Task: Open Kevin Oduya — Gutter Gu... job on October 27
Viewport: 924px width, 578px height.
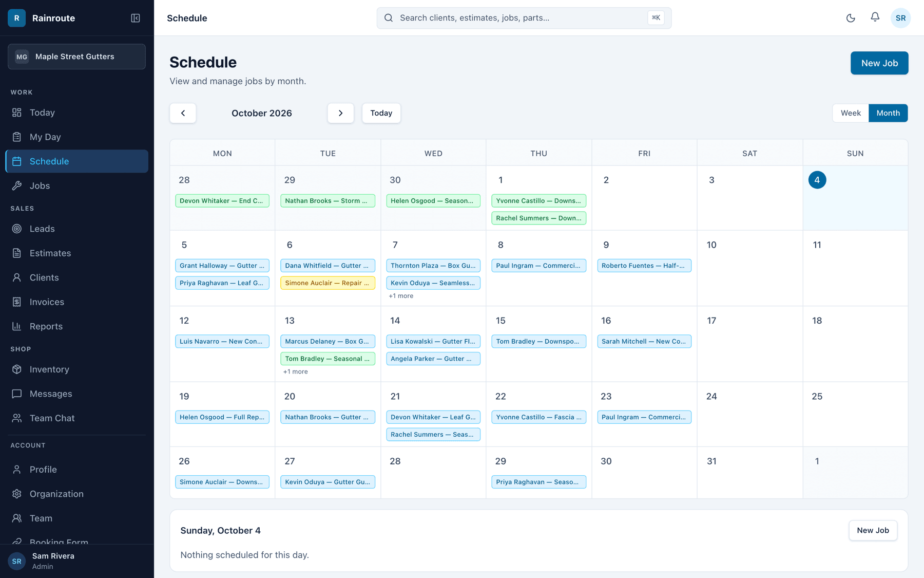Action: pyautogui.click(x=328, y=482)
